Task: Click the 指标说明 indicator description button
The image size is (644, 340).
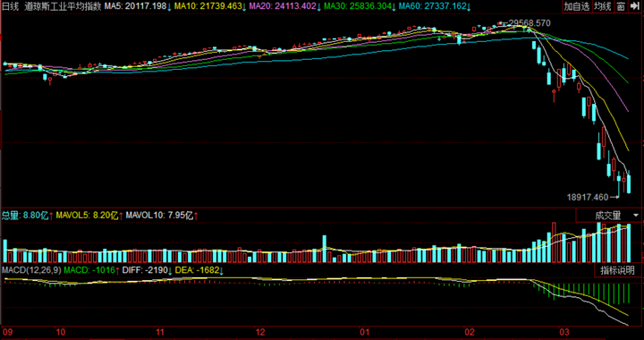Action: [617, 270]
